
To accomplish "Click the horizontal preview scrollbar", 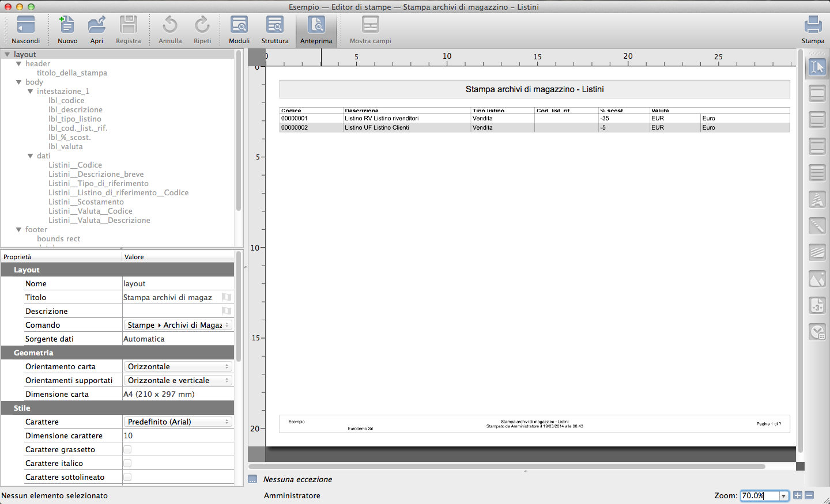I will pyautogui.click(x=507, y=467).
